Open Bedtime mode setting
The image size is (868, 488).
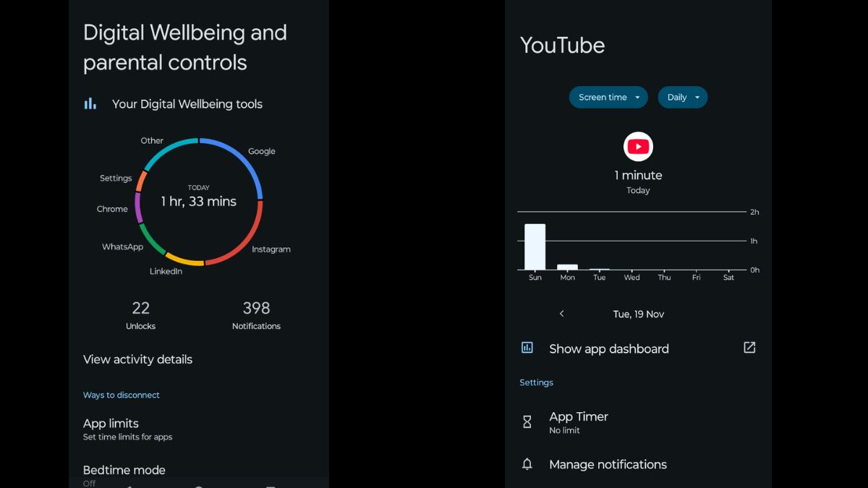coord(124,471)
